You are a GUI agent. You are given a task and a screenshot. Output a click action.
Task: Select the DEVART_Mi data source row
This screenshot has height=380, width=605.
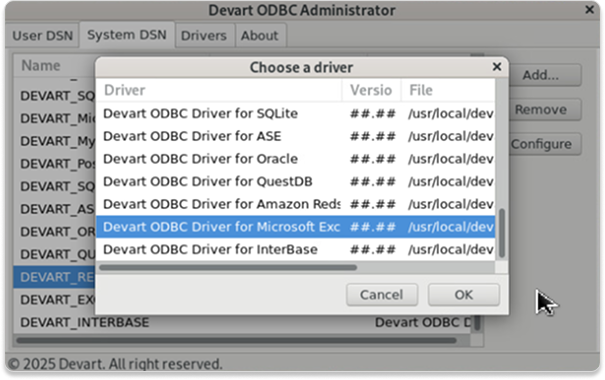tap(54, 118)
